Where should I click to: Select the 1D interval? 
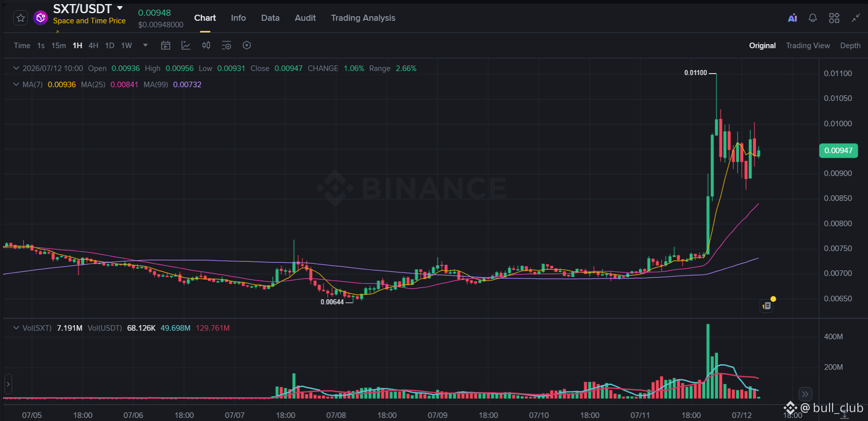(109, 46)
